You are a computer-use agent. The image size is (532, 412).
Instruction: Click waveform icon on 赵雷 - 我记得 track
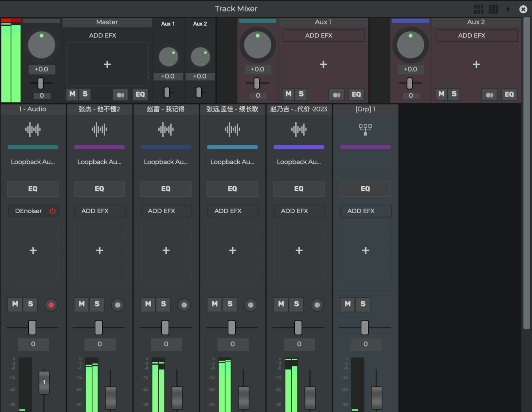(166, 130)
